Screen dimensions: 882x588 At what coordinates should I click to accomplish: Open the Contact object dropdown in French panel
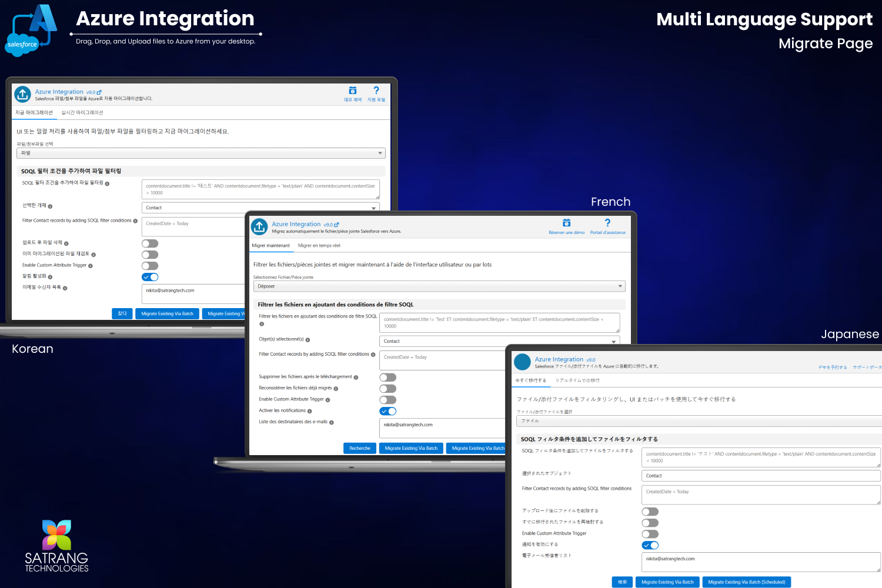pyautogui.click(x=499, y=341)
